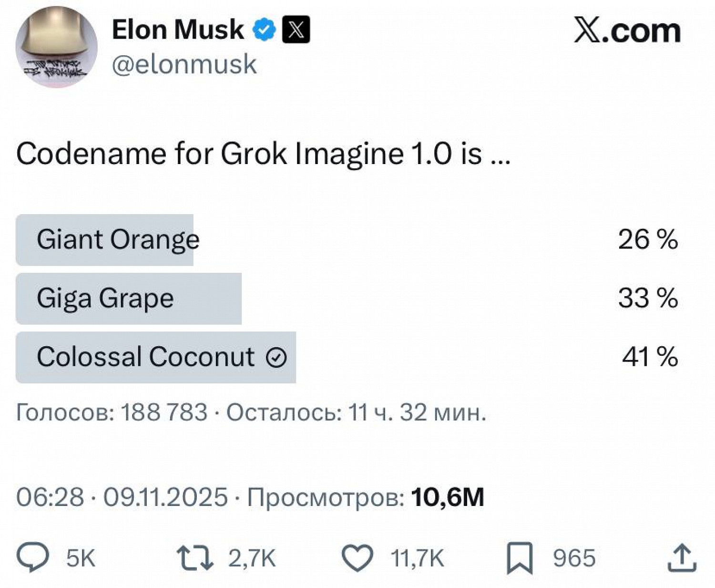Click the X.com logo text

(627, 31)
